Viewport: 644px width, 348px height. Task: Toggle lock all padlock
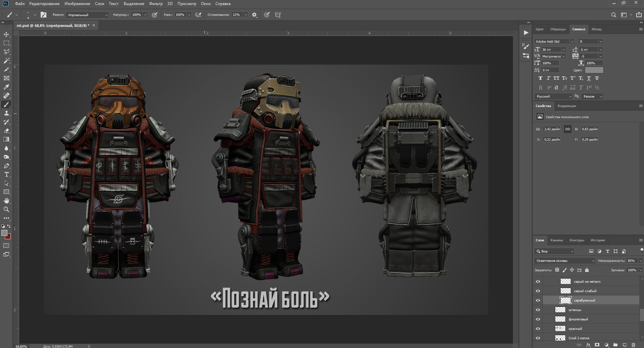point(587,270)
